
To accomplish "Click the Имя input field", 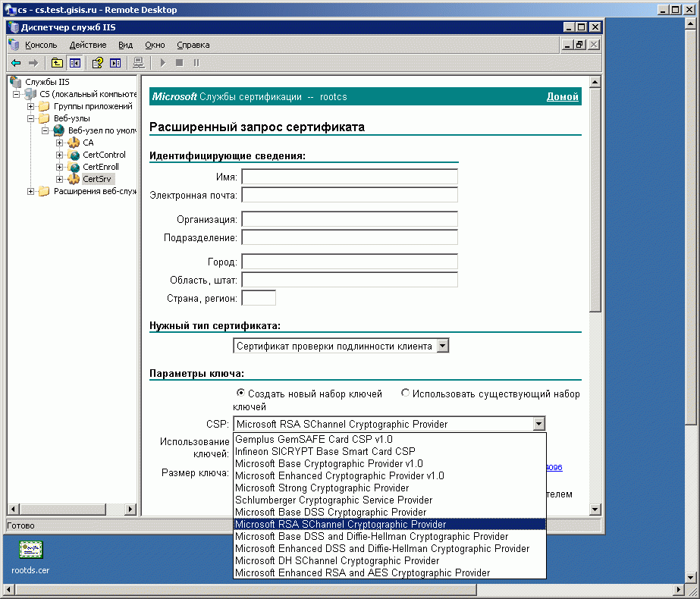I will click(350, 177).
